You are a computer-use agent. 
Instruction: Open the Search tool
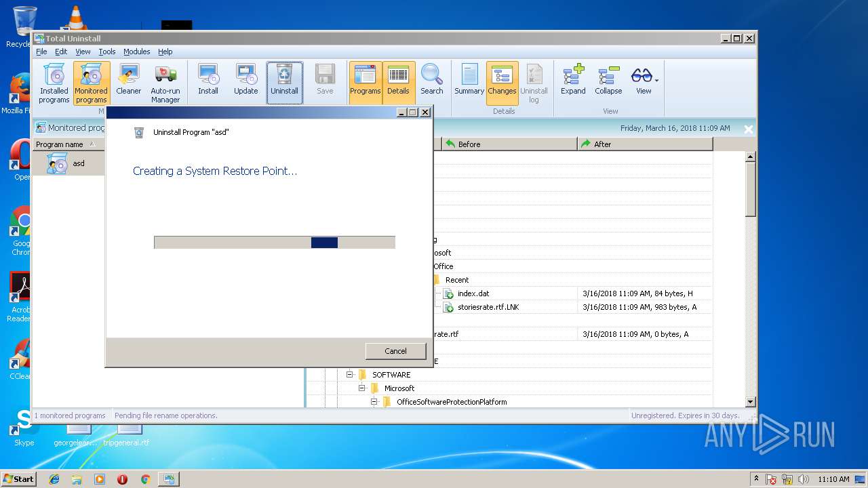coord(431,80)
